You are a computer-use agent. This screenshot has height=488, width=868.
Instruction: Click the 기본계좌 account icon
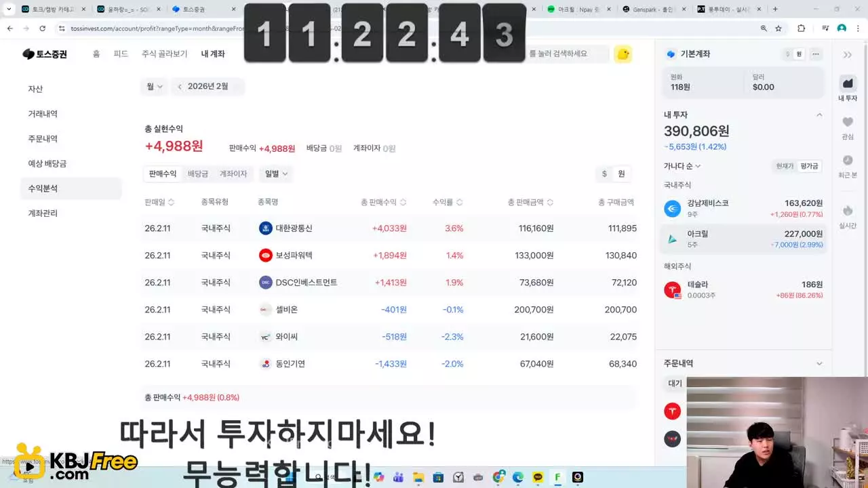click(x=671, y=54)
